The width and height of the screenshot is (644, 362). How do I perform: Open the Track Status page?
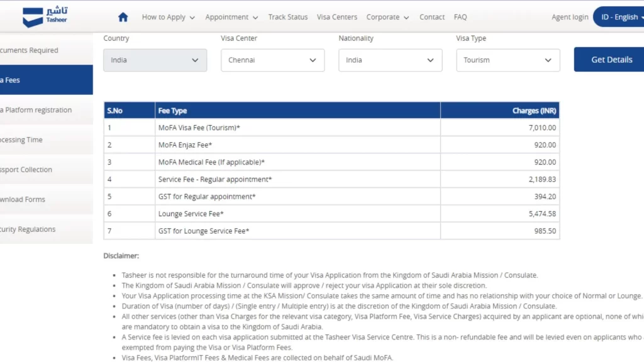(288, 17)
